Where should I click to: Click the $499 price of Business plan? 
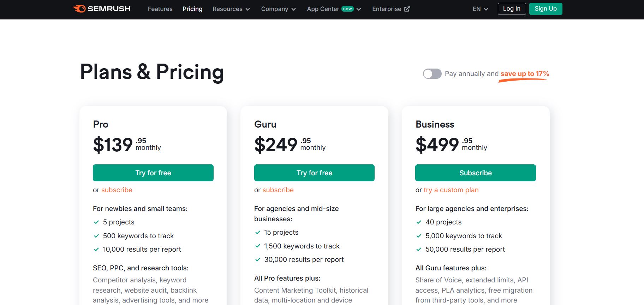tap(437, 145)
